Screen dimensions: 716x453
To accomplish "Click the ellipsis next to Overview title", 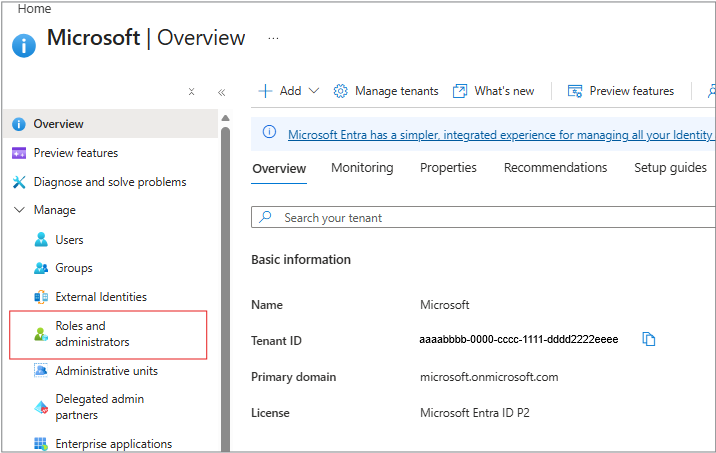I will (x=273, y=39).
